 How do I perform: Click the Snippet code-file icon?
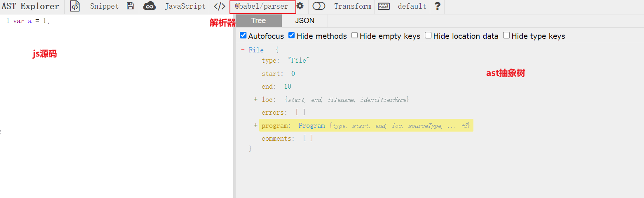[x=75, y=6]
